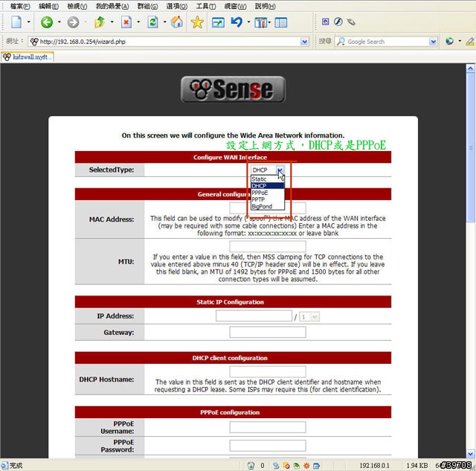Click the small purple plugin icon
Image resolution: width=476 pixels, height=471 pixels.
point(326,22)
